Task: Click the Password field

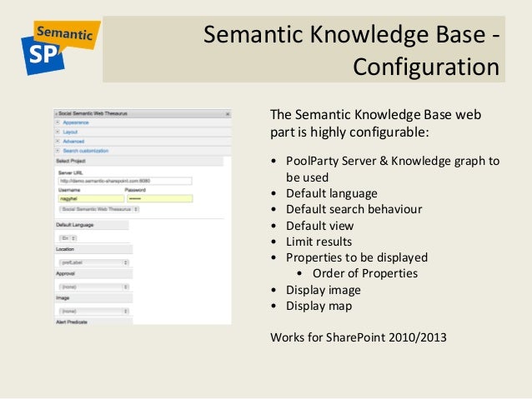Action: pyautogui.click(x=160, y=198)
